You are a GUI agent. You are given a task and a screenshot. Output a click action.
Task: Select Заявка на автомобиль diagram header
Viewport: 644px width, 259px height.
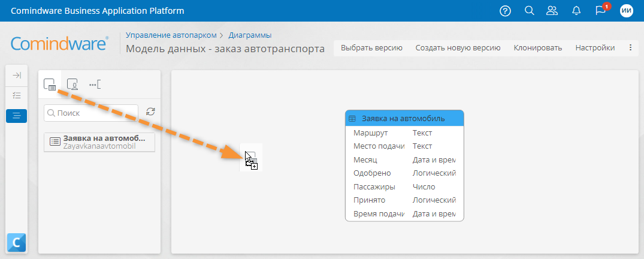click(x=404, y=118)
